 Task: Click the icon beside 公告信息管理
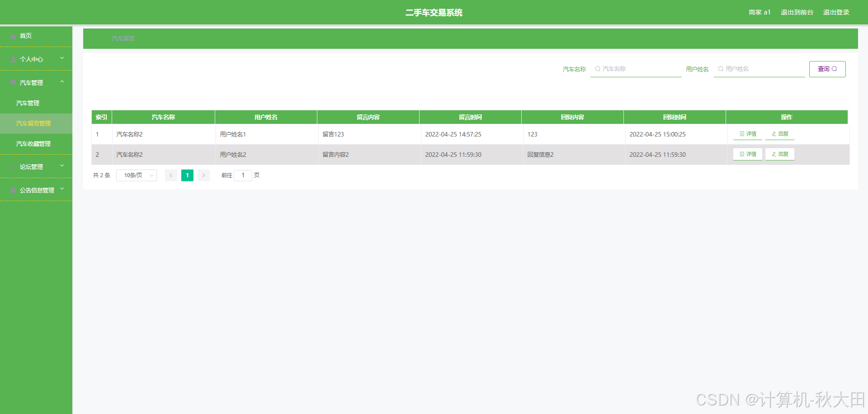pyautogui.click(x=13, y=190)
